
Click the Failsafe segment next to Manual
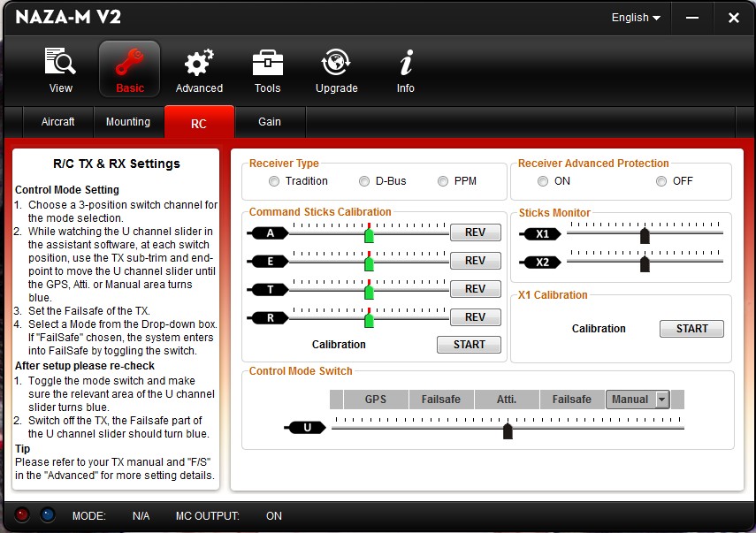[572, 400]
